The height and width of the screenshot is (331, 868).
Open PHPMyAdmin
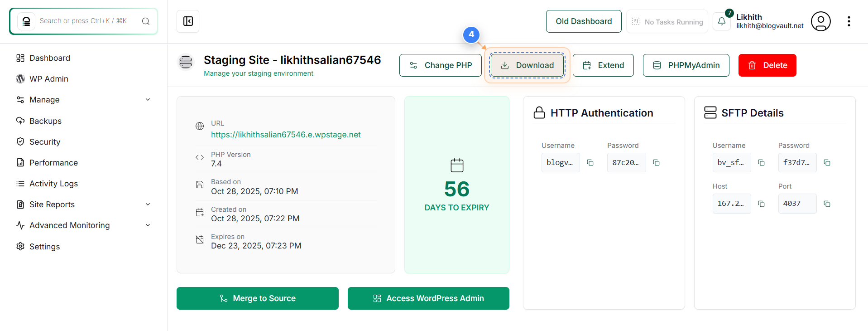click(x=686, y=65)
